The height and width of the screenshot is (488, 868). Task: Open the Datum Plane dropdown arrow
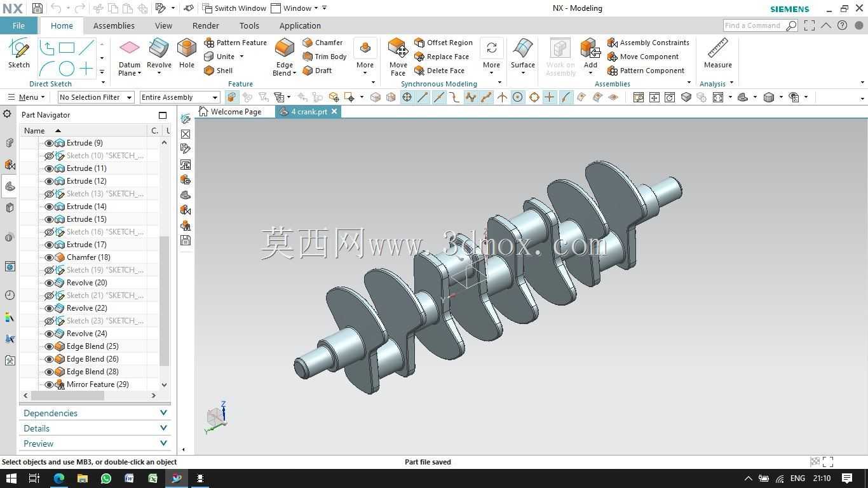click(139, 73)
